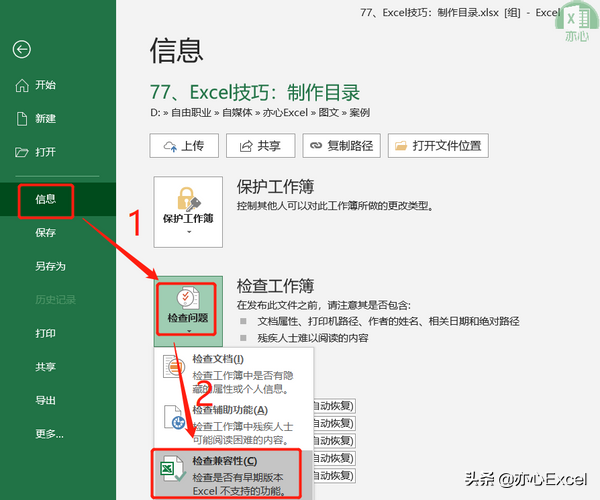Click the folder icon on 打开文件位置

click(x=401, y=145)
